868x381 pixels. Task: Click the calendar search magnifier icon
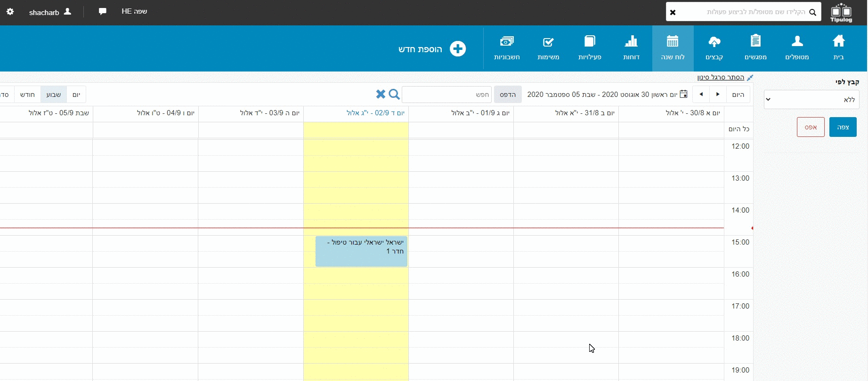[x=394, y=95]
